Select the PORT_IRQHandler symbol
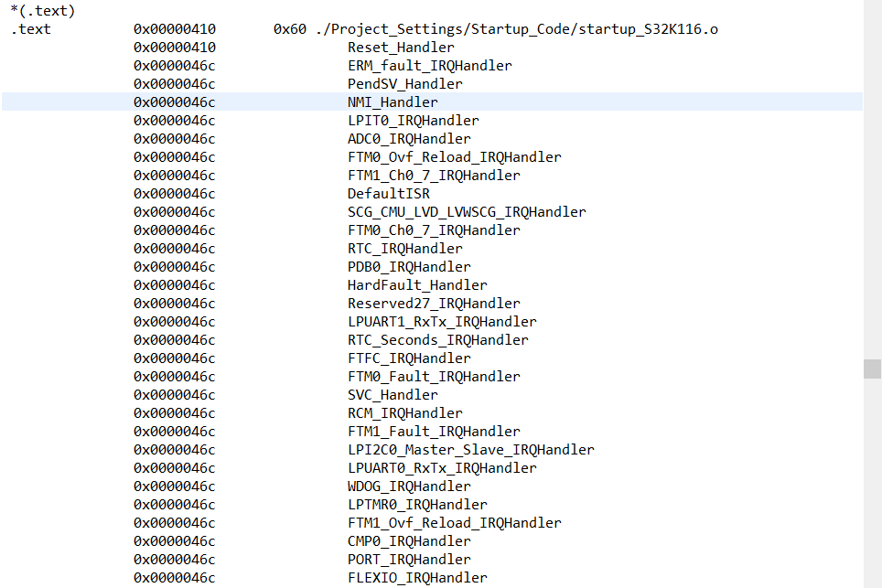This screenshot has height=588, width=882. click(409, 560)
